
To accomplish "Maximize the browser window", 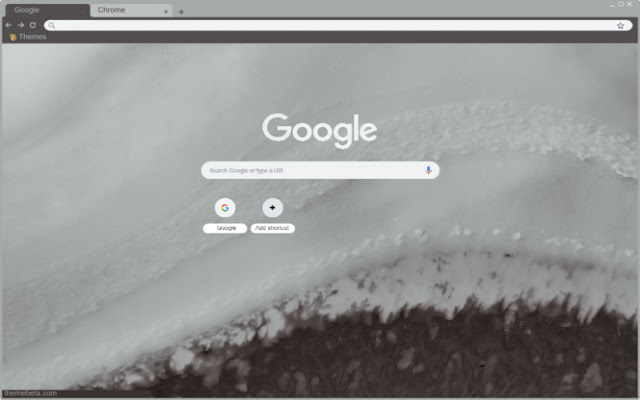I will 621,4.
